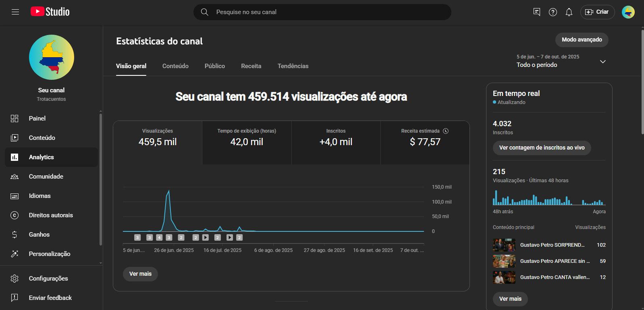Open Ganhos in the sidebar

(x=51, y=235)
